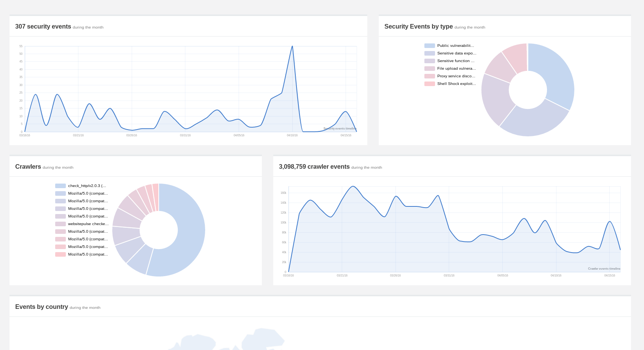Click the websitepulse legend color swatch
The height and width of the screenshot is (350, 644).
coord(60,224)
